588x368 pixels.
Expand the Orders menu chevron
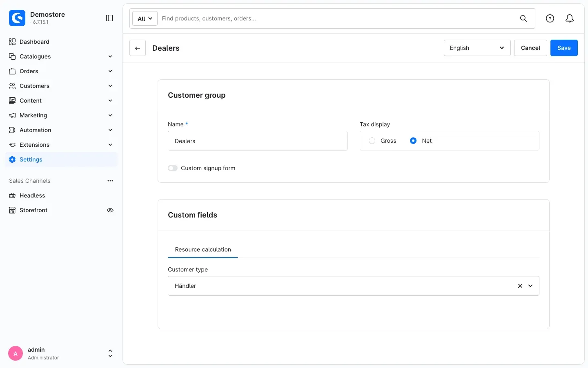(110, 71)
